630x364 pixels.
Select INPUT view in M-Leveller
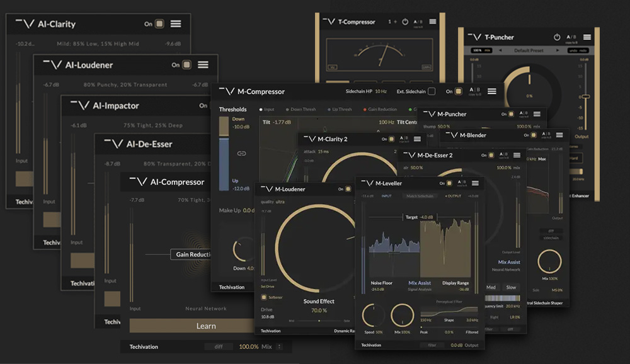[x=387, y=196]
